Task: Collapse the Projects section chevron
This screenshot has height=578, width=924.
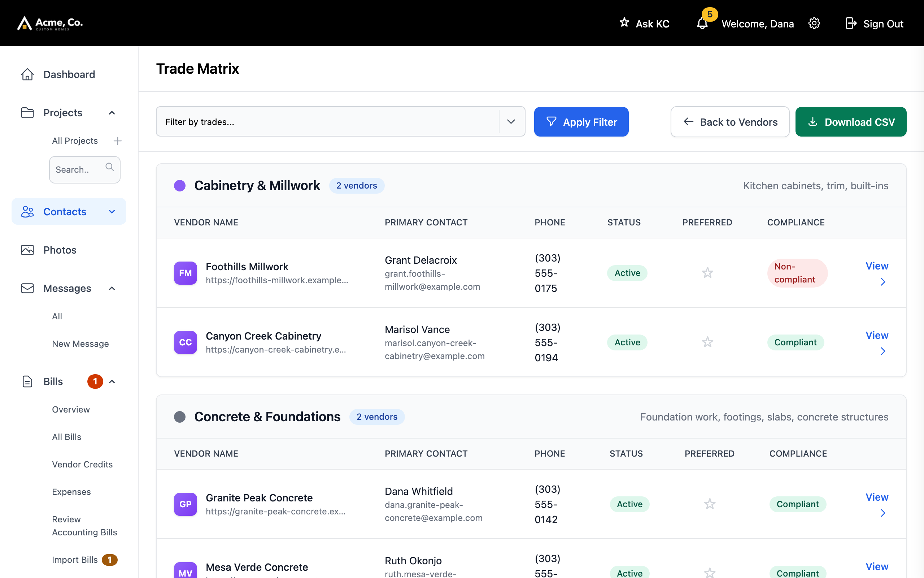Action: coord(112,113)
